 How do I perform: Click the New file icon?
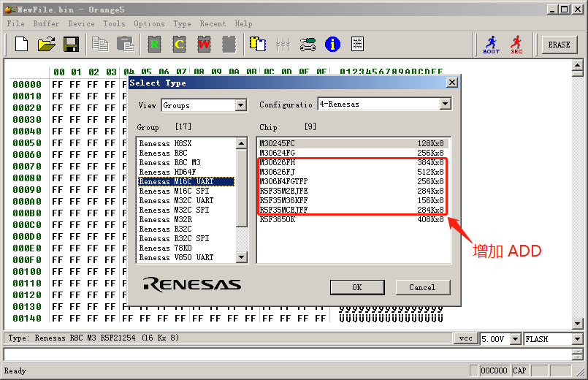pyautogui.click(x=21, y=44)
